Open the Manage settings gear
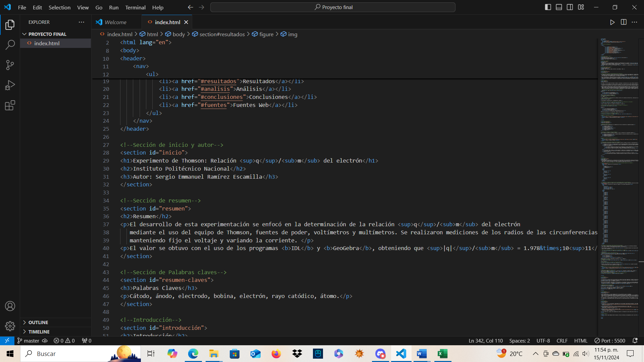Screen dimensions: 644x362 coord(10,326)
